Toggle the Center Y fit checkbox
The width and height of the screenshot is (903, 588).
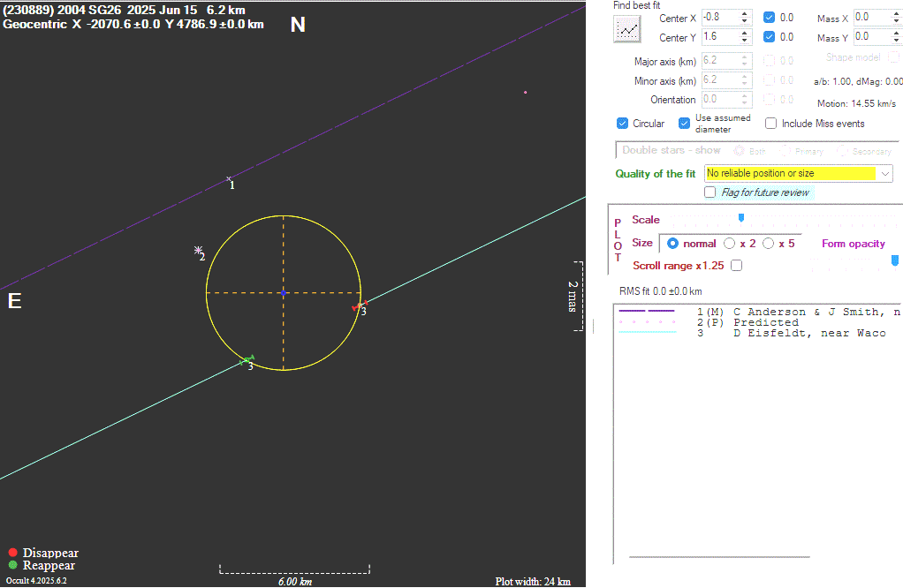click(x=769, y=37)
